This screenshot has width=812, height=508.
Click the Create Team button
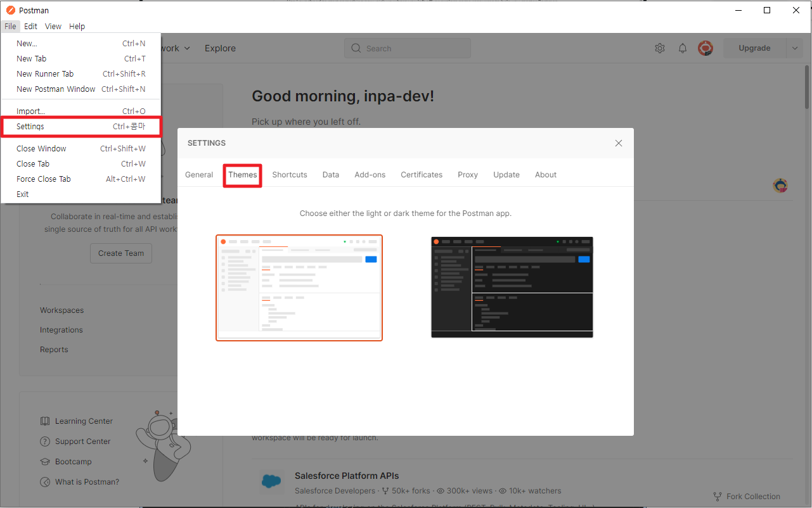121,253
